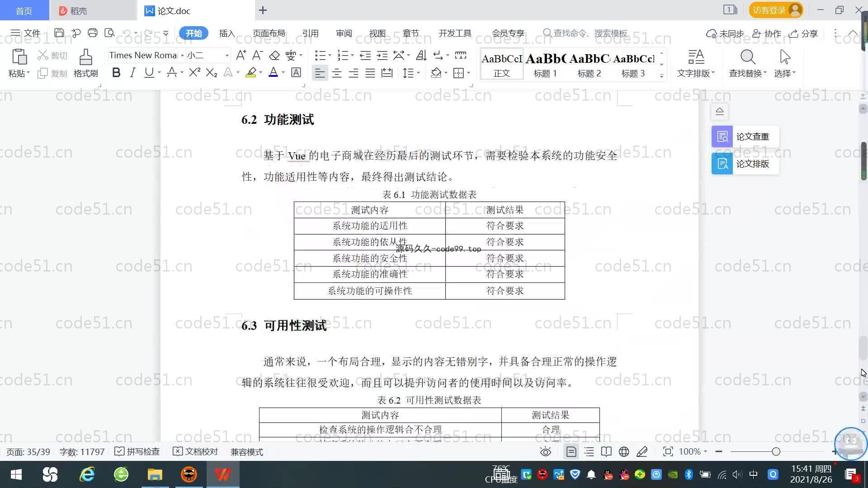Toggle Spell Check in status bar

(x=137, y=452)
